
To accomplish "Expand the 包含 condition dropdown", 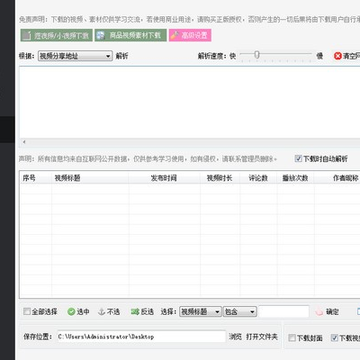I will 240,312.
